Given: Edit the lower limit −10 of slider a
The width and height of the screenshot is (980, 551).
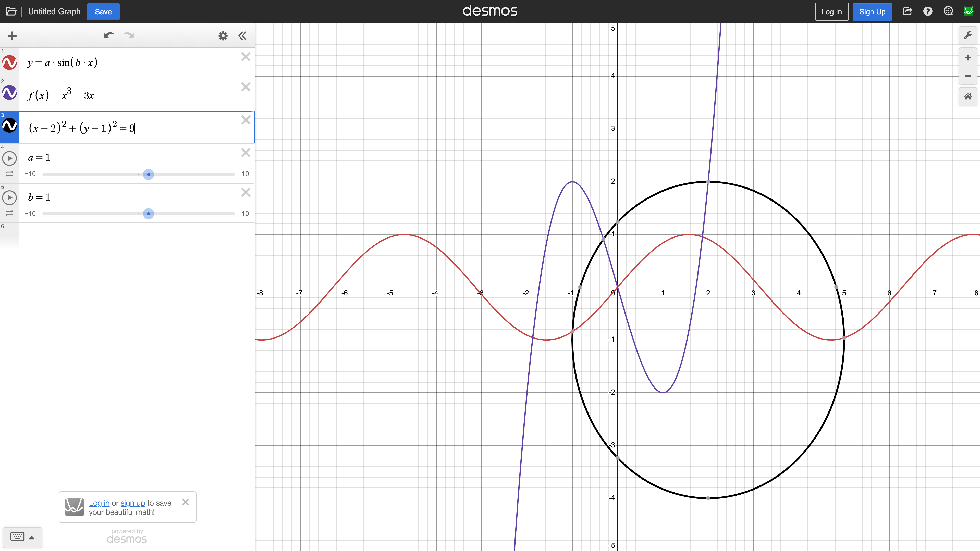Looking at the screenshot, I should [x=30, y=174].
